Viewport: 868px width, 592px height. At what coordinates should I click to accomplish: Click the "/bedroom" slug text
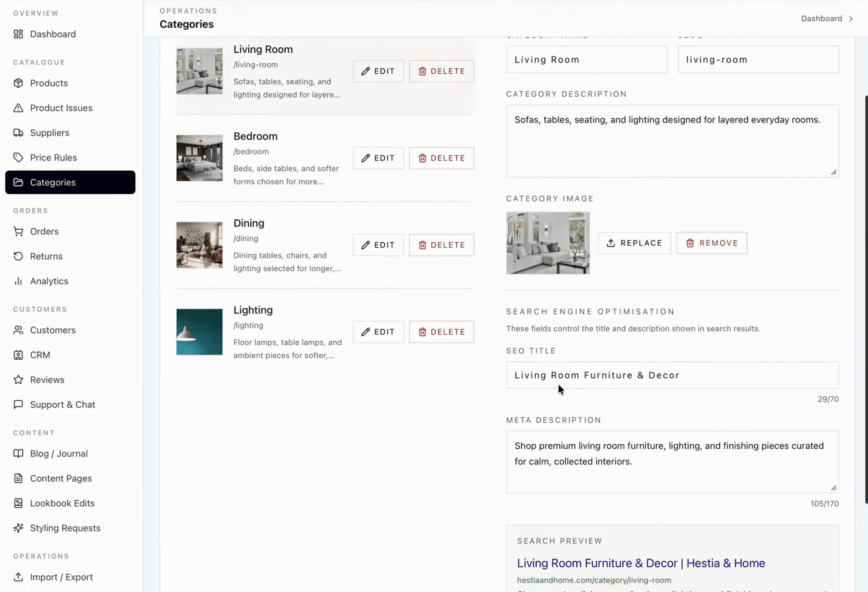(x=251, y=151)
